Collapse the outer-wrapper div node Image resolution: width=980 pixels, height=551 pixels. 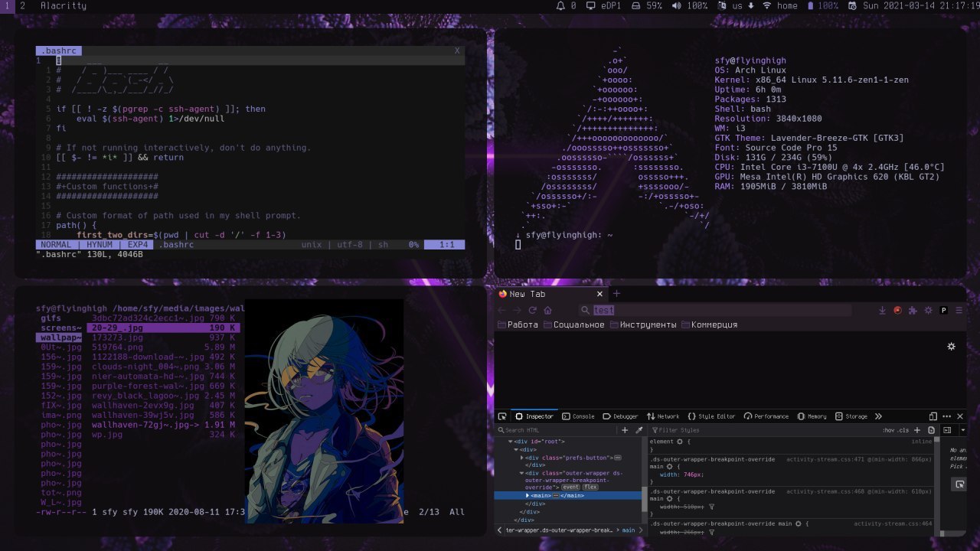click(x=523, y=473)
